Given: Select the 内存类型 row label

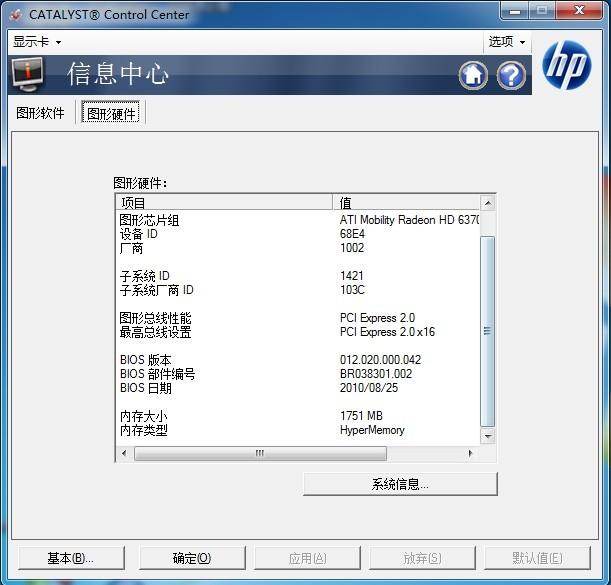Looking at the screenshot, I should (143, 430).
